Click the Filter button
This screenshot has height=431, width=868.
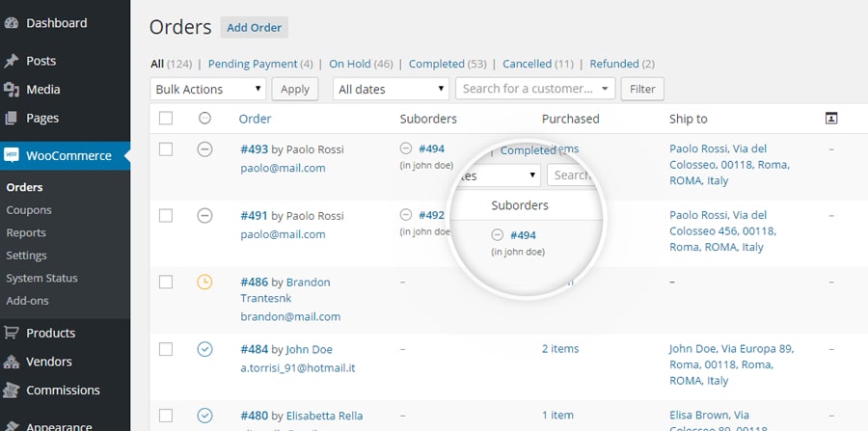click(642, 89)
